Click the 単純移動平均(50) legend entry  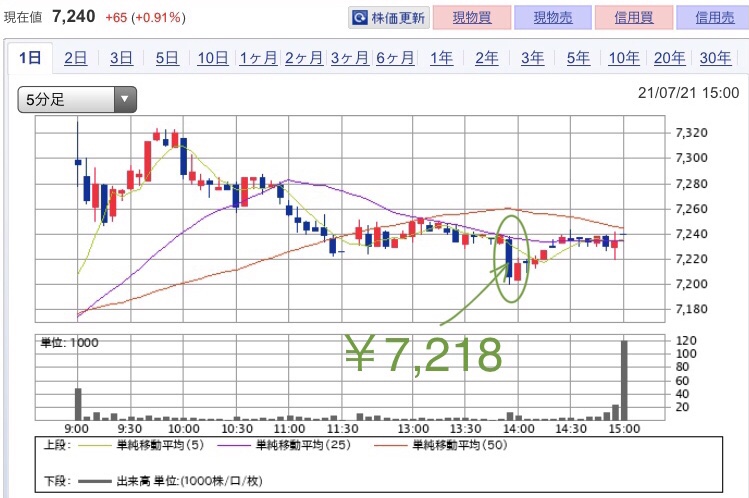pos(440,445)
